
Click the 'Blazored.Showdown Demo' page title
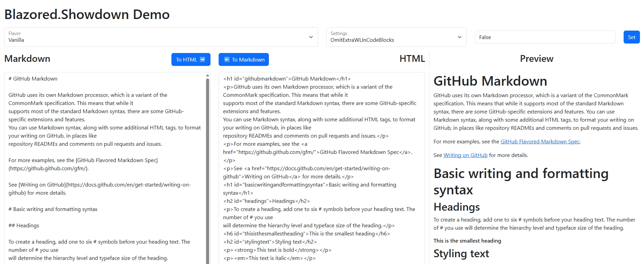(87, 14)
